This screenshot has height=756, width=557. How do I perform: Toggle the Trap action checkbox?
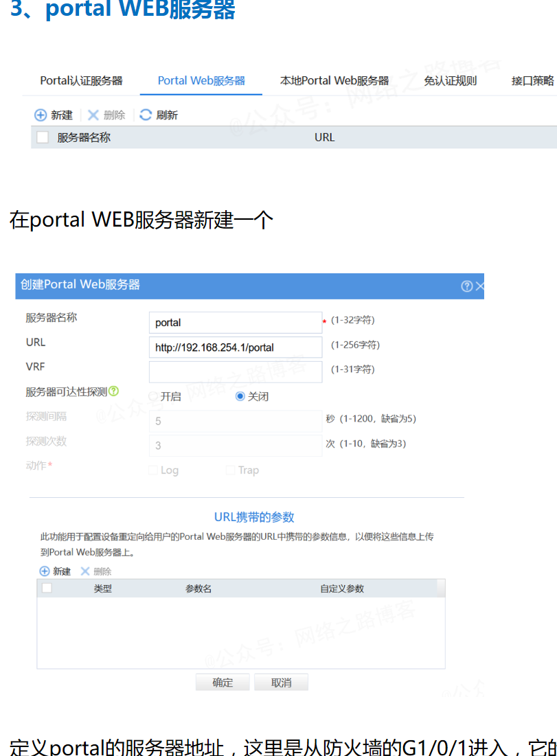(x=231, y=470)
